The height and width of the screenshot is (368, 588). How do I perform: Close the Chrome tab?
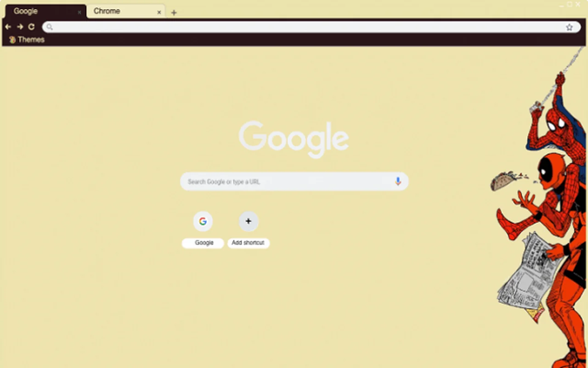point(159,12)
